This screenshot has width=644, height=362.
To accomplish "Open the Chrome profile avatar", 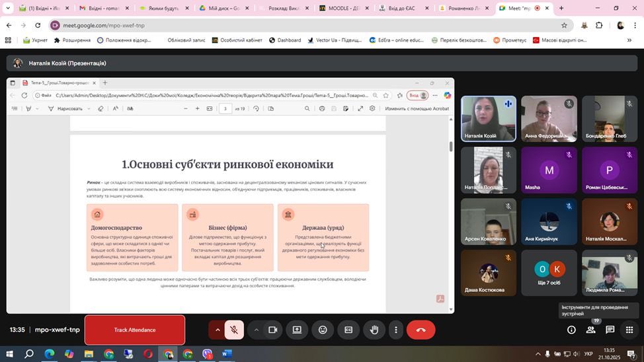I will tap(620, 26).
